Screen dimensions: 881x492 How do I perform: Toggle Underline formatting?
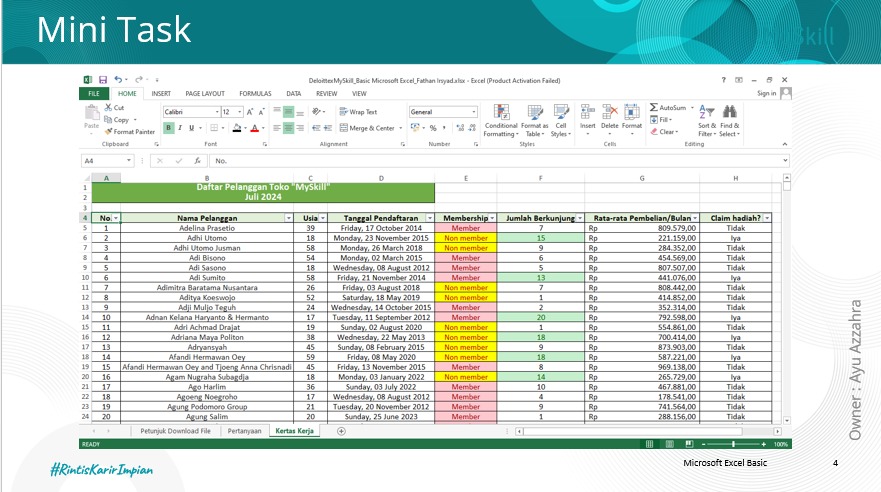(x=192, y=128)
